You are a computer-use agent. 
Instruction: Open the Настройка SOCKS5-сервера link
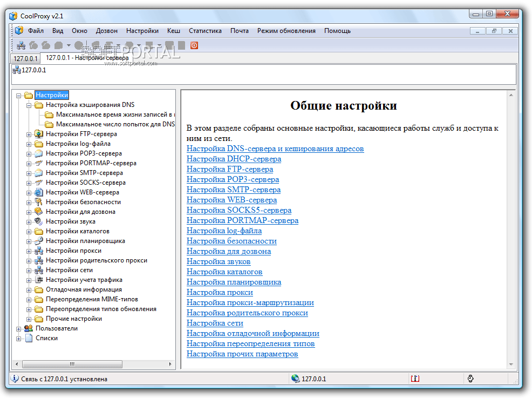pos(239,210)
